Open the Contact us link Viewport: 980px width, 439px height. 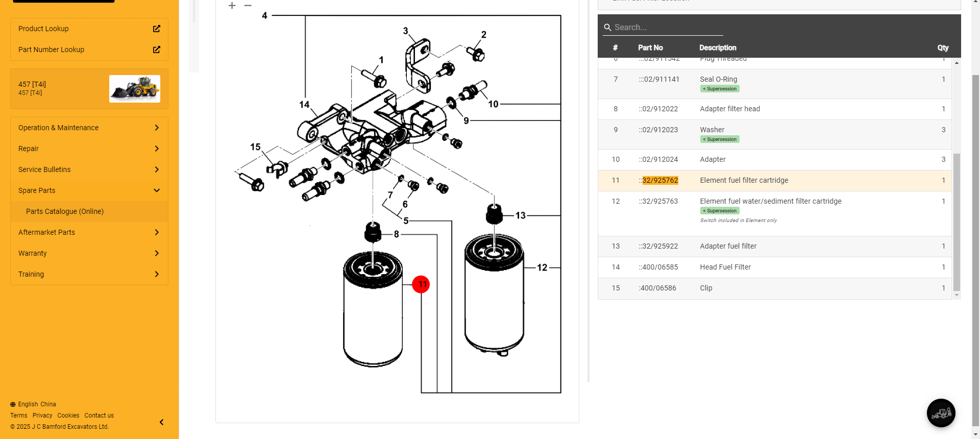click(x=99, y=416)
